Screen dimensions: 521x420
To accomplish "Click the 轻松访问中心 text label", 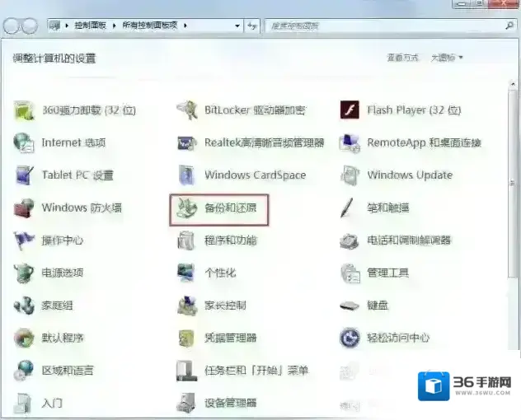I will (x=398, y=338).
